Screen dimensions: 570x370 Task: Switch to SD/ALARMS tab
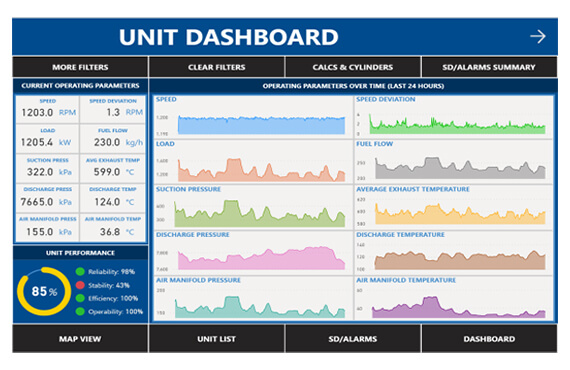point(353,339)
